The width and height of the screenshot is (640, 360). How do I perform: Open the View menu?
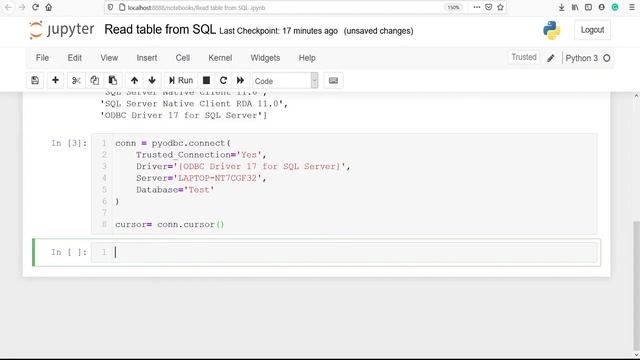click(x=109, y=58)
